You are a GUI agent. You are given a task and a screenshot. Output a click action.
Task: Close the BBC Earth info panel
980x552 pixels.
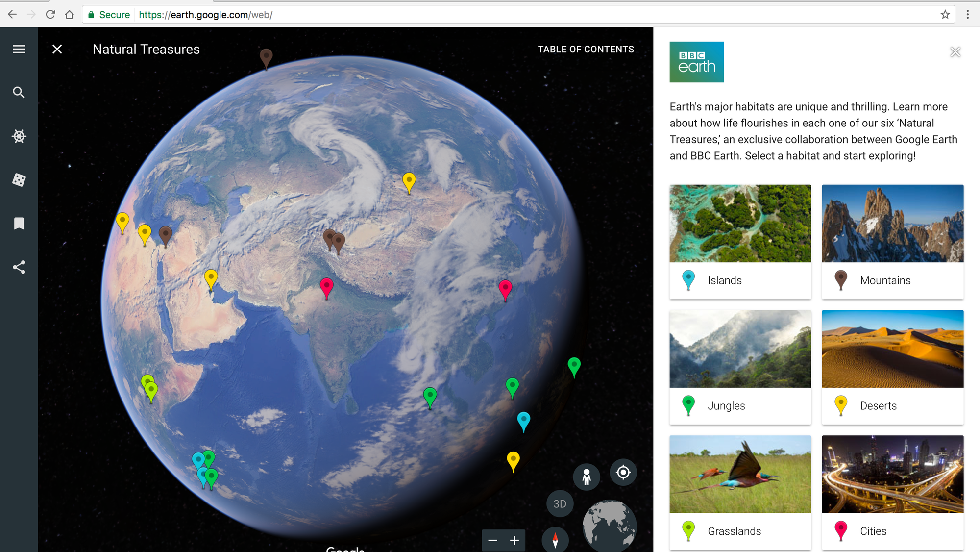click(x=956, y=52)
